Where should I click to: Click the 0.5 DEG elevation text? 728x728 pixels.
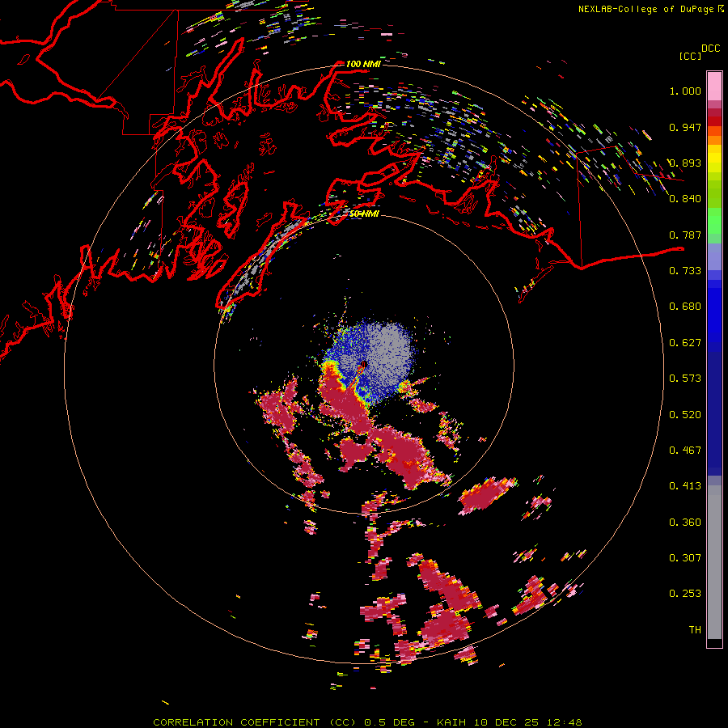[389, 722]
